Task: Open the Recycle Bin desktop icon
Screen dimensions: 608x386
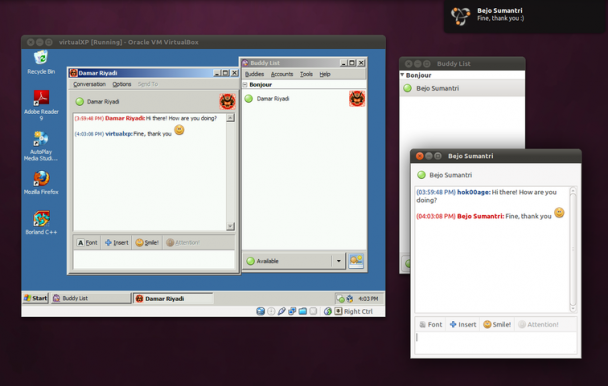Action: pos(41,62)
